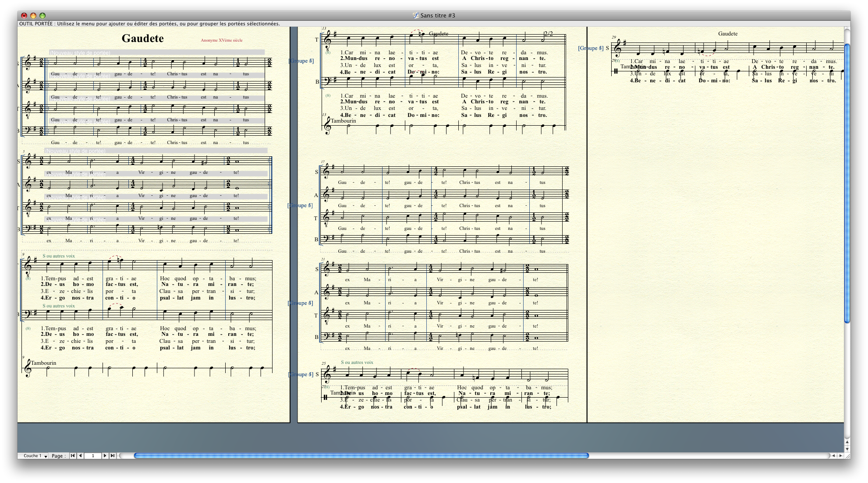Click the S ou autres voix label at measure 25
868x483 pixels.
pyautogui.click(x=357, y=363)
